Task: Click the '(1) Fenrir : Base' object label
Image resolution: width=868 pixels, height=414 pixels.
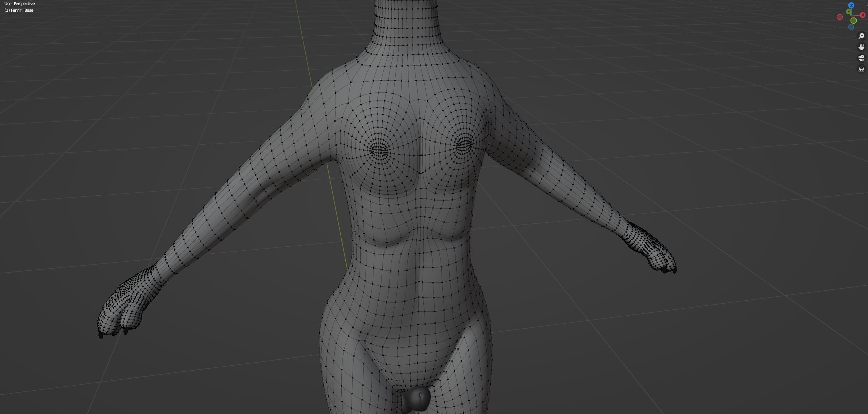Action: coord(19,10)
